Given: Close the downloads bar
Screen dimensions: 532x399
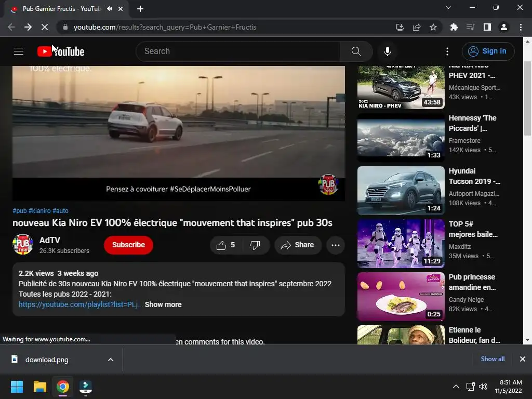Looking at the screenshot, I should [523, 359].
